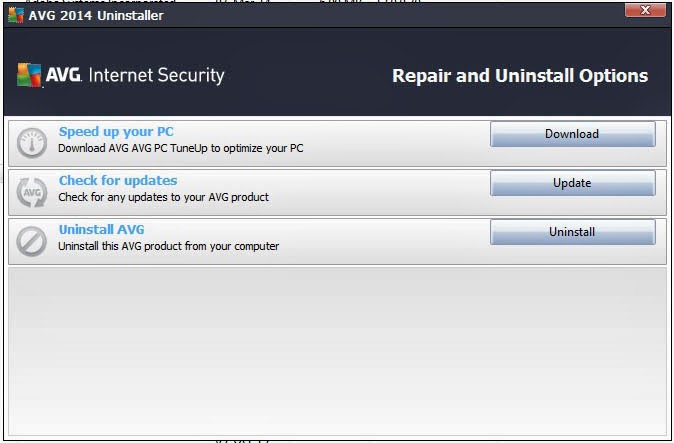Screen dimensions: 674x443
Task: Click the speedometer icon beside Speed up your PC
Action: click(x=32, y=143)
